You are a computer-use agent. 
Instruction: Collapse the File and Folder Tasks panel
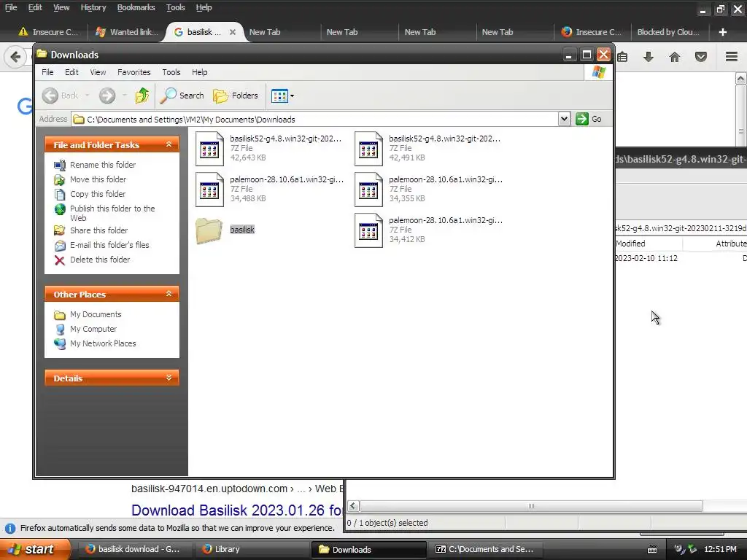click(169, 144)
